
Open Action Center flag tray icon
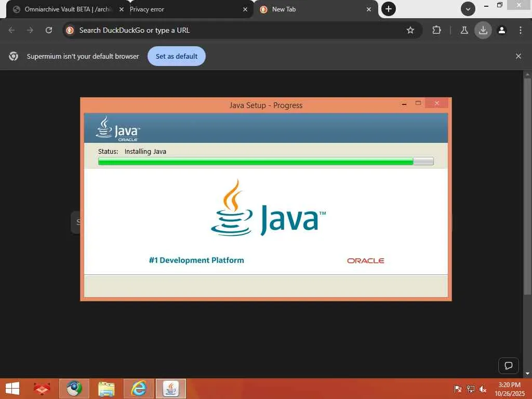pos(458,389)
